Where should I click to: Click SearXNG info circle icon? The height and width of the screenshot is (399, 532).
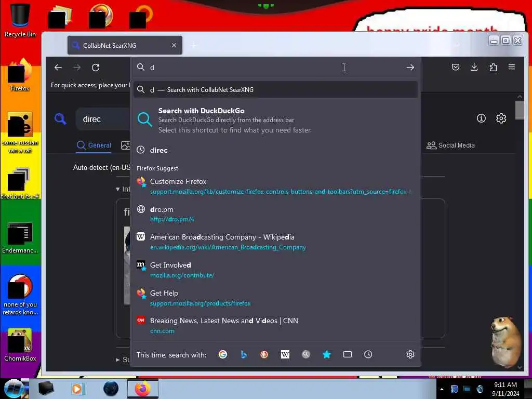pyautogui.click(x=481, y=118)
